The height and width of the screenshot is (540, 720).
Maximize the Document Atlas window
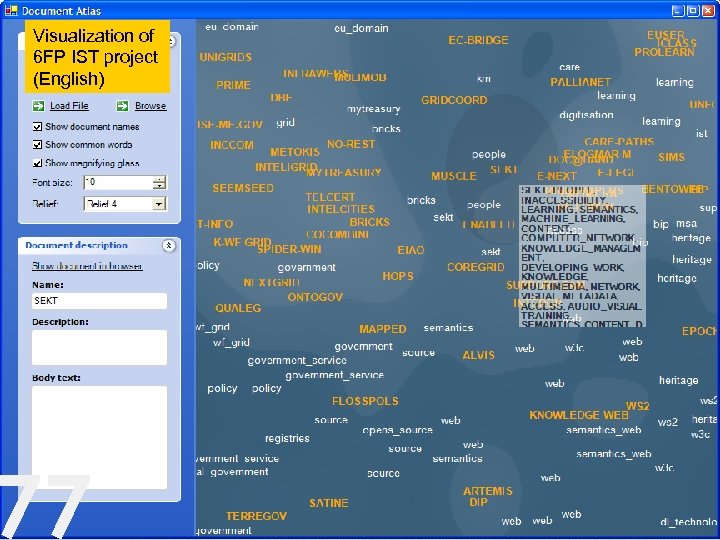point(693,11)
